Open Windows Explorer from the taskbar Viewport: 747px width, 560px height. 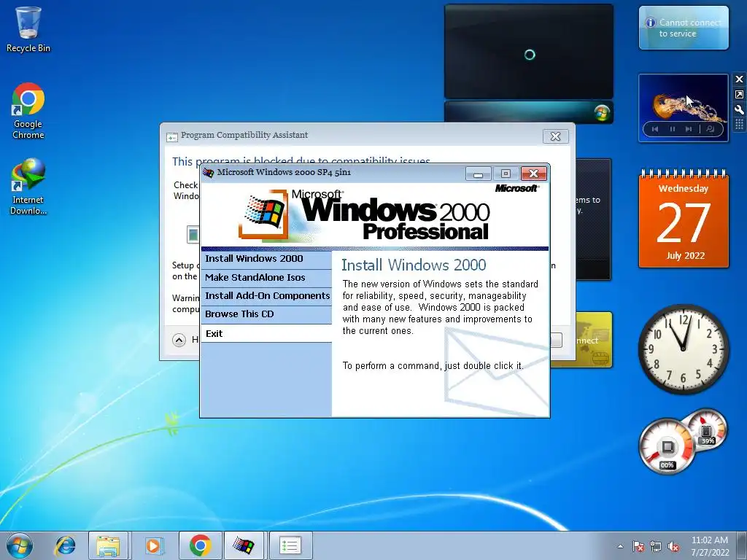tap(108, 545)
